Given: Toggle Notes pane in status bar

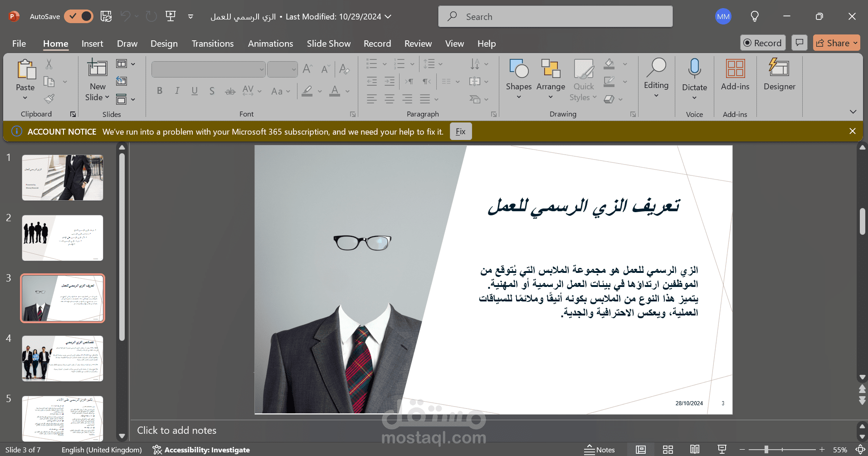Looking at the screenshot, I should [600, 450].
